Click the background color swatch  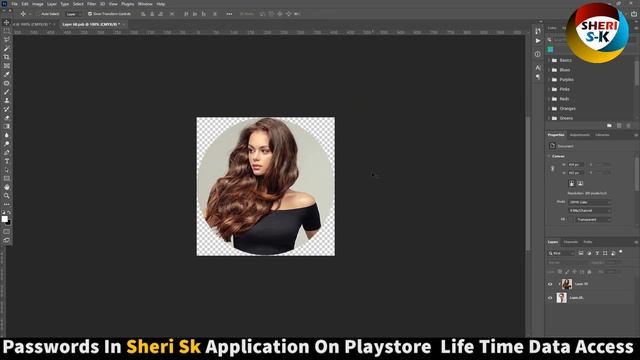pyautogui.click(x=9, y=223)
